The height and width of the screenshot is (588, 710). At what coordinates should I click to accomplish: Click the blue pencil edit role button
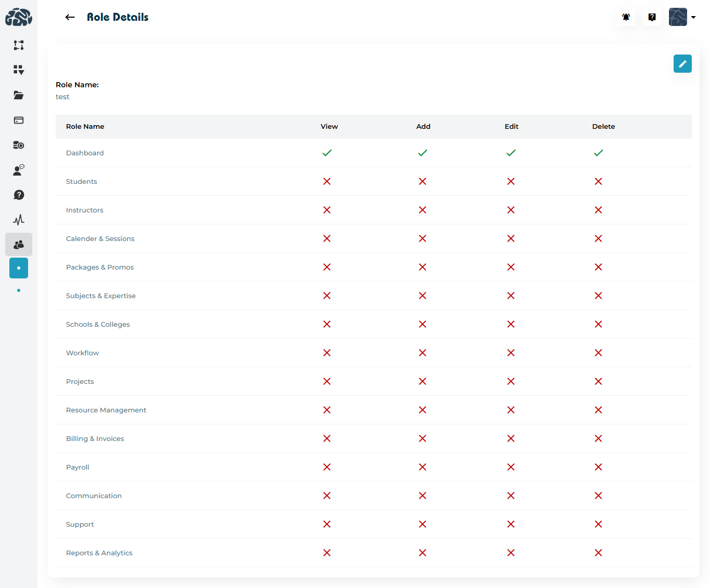click(x=682, y=64)
